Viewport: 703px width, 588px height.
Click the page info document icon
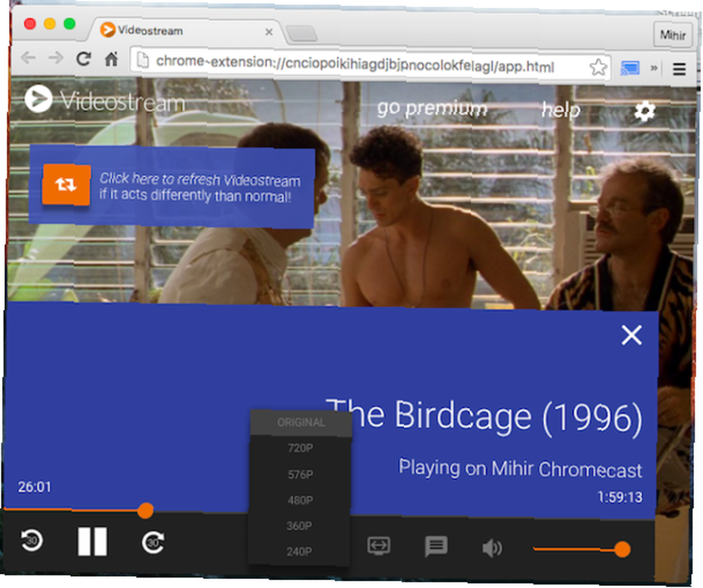[x=143, y=60]
